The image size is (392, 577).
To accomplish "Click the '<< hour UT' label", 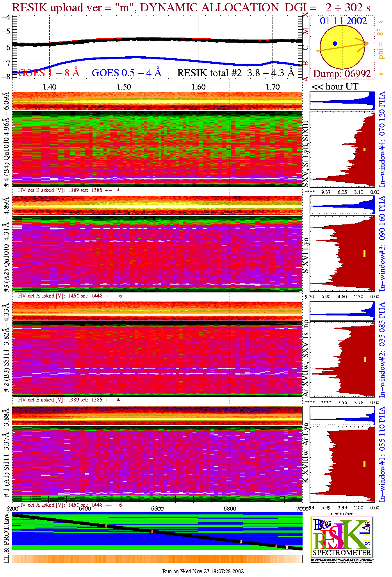I will (335, 87).
